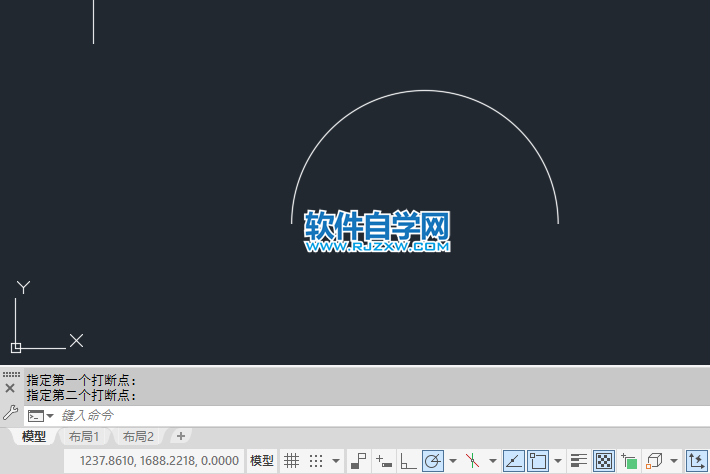Toggle lineweight display icon
Image resolution: width=710 pixels, height=474 pixels.
(x=578, y=461)
